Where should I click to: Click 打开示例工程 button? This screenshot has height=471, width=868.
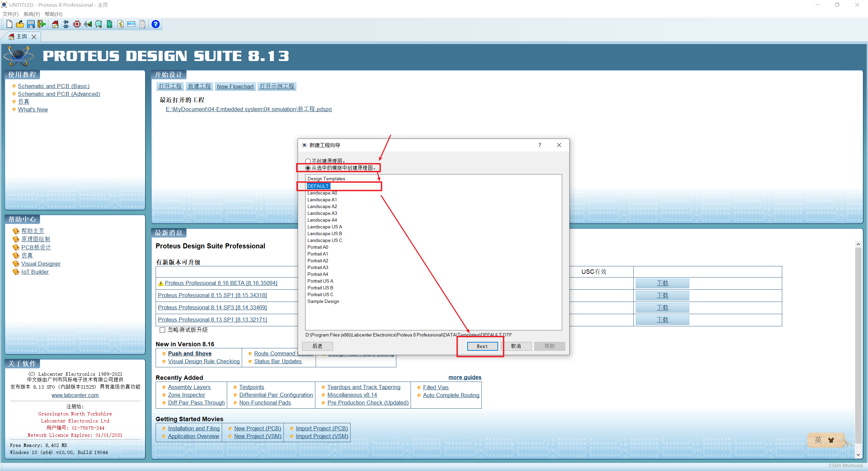277,86
